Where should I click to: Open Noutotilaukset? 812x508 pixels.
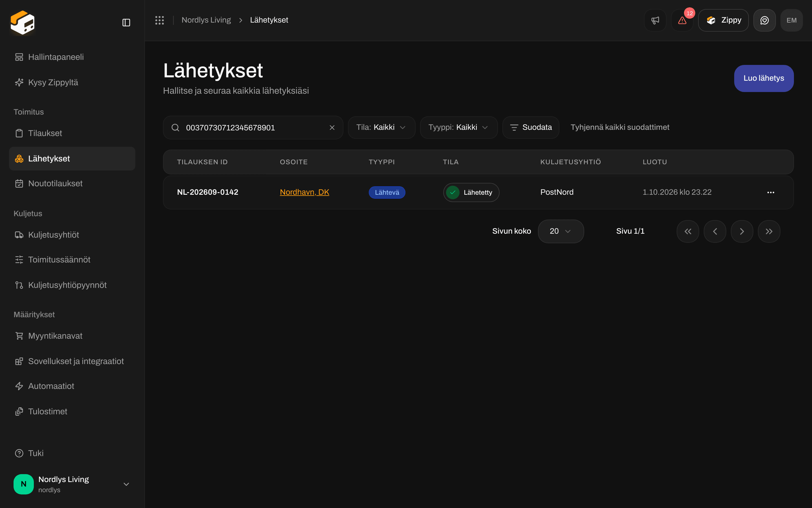(72, 183)
